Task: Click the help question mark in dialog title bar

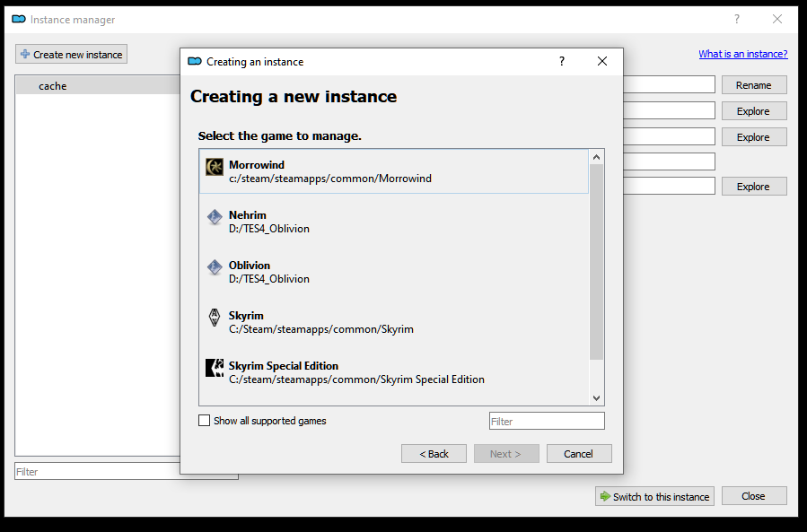Action: (x=562, y=61)
